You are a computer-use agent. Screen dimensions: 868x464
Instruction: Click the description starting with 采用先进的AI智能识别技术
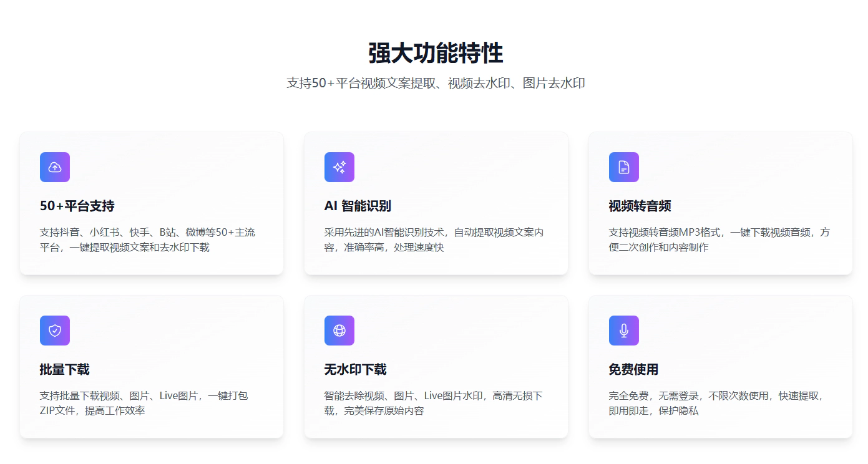[434, 240]
